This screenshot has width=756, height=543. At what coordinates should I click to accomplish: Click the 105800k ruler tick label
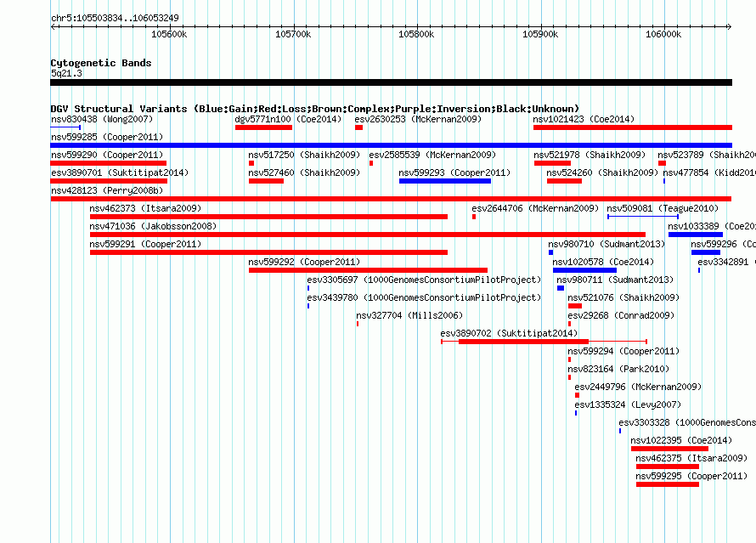416,34
